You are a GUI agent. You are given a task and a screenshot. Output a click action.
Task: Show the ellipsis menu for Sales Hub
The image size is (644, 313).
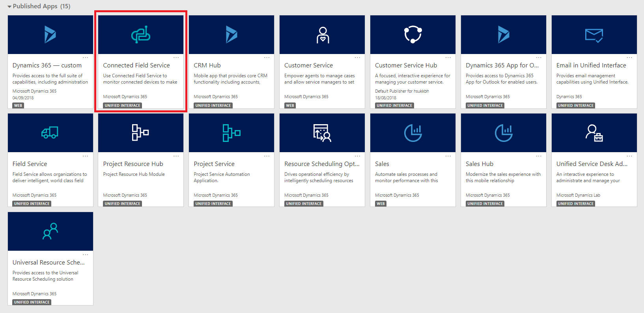coord(539,156)
